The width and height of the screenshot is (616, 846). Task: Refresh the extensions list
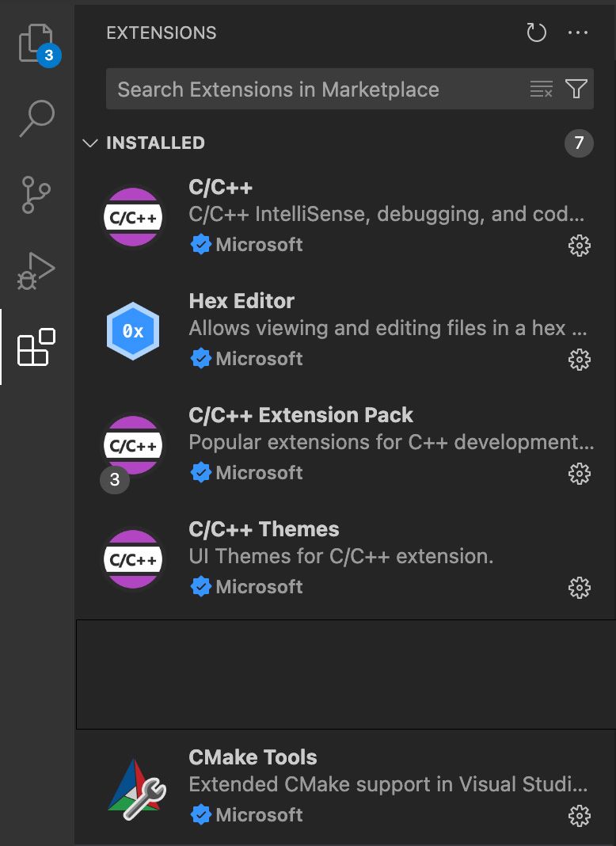pos(536,32)
